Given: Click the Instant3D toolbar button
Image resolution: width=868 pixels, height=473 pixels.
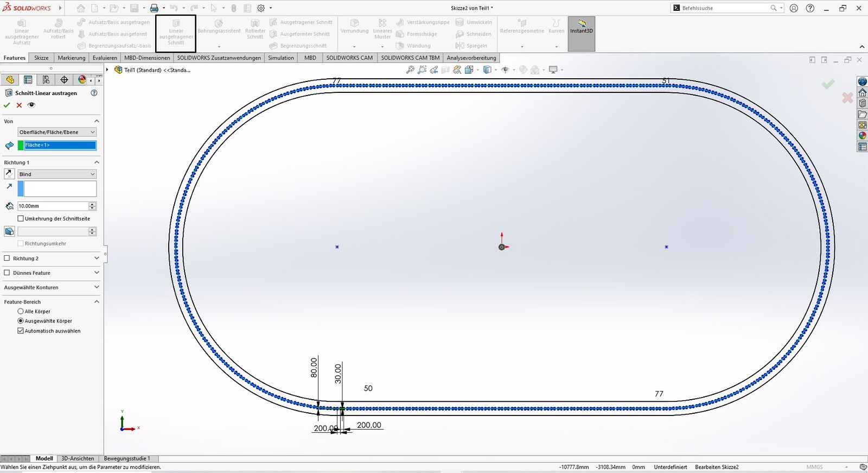Looking at the screenshot, I should 581,34.
